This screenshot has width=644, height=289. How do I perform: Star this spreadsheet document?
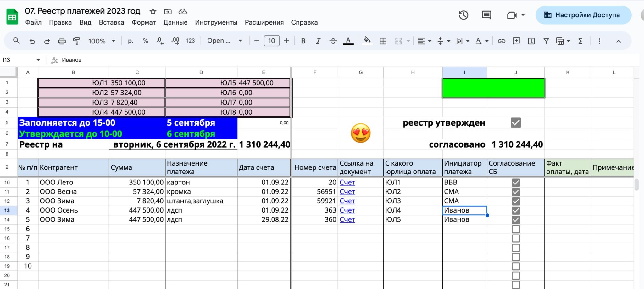153,12
